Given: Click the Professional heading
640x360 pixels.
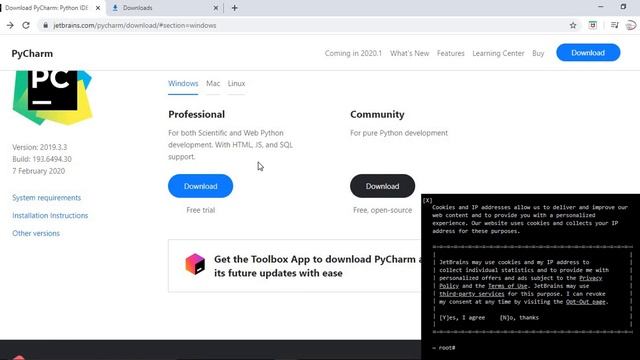Looking at the screenshot, I should coord(196,114).
